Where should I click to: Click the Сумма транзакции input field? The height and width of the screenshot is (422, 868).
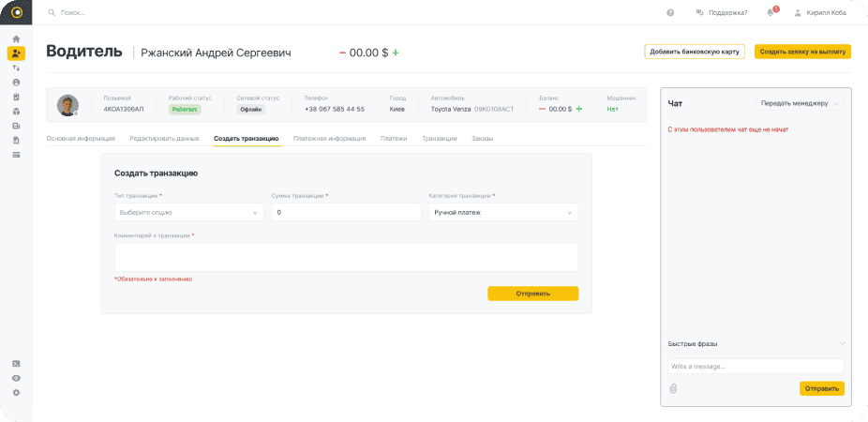(346, 213)
